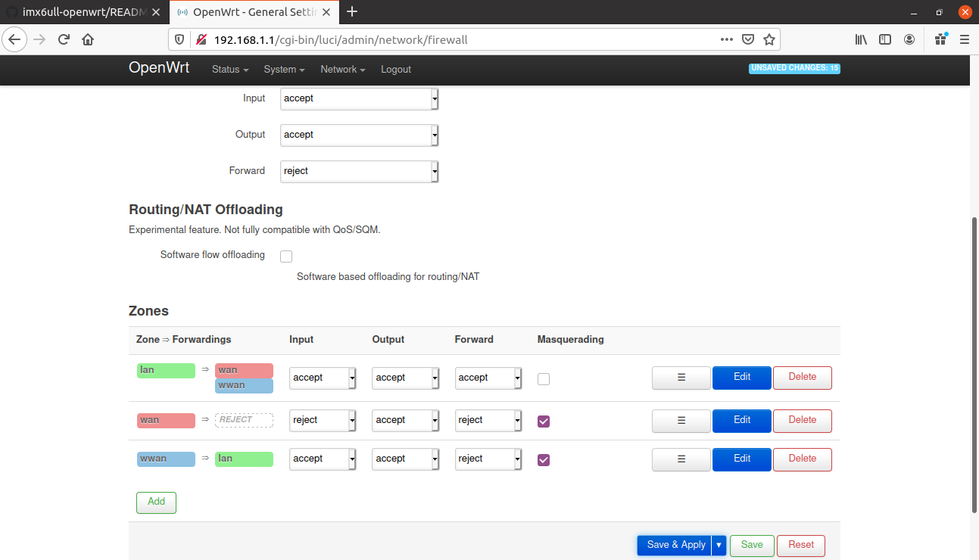
Task: Bookmark this page with the star
Action: click(769, 39)
